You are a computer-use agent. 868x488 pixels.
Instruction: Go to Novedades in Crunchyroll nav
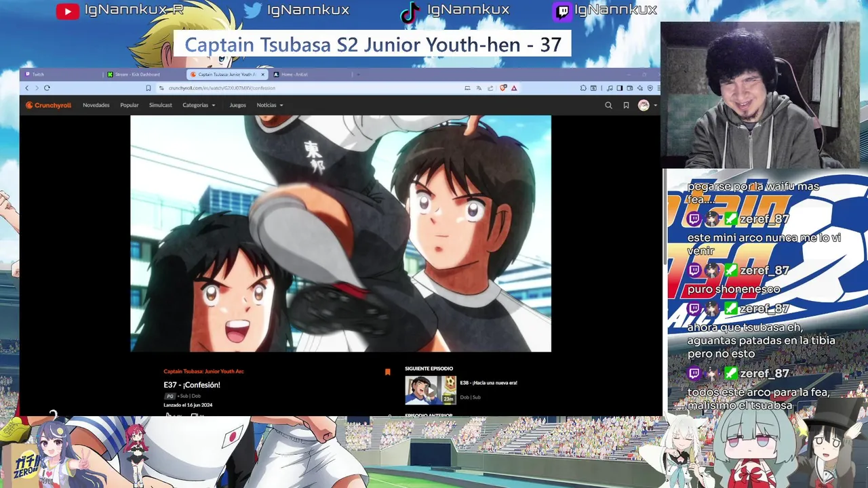coord(96,105)
